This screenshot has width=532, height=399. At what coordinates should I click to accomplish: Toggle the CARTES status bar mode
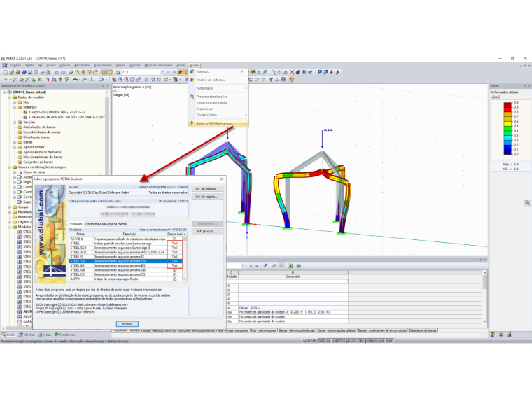pos(339,341)
